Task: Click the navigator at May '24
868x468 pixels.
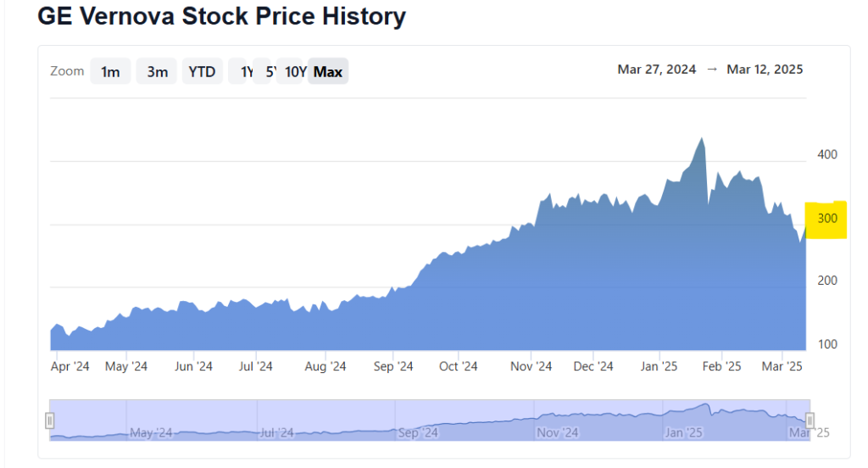Action: pos(151,432)
